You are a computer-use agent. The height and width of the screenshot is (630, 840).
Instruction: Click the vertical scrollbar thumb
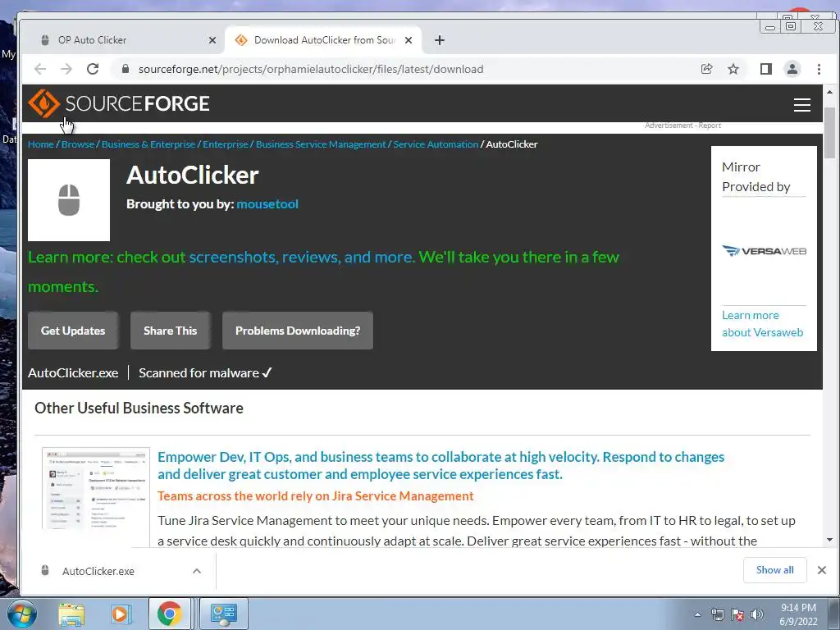pos(830,133)
